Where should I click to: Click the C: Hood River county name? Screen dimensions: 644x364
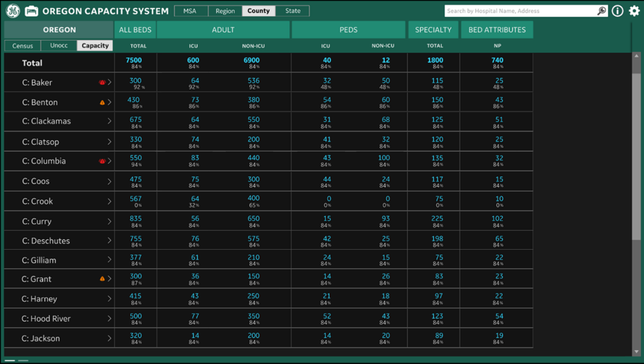point(46,319)
